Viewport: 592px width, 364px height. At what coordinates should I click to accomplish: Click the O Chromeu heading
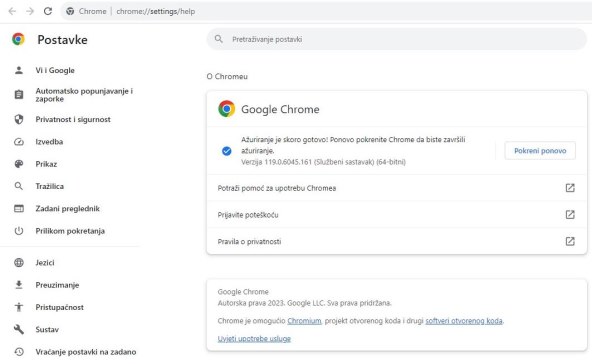coord(227,76)
